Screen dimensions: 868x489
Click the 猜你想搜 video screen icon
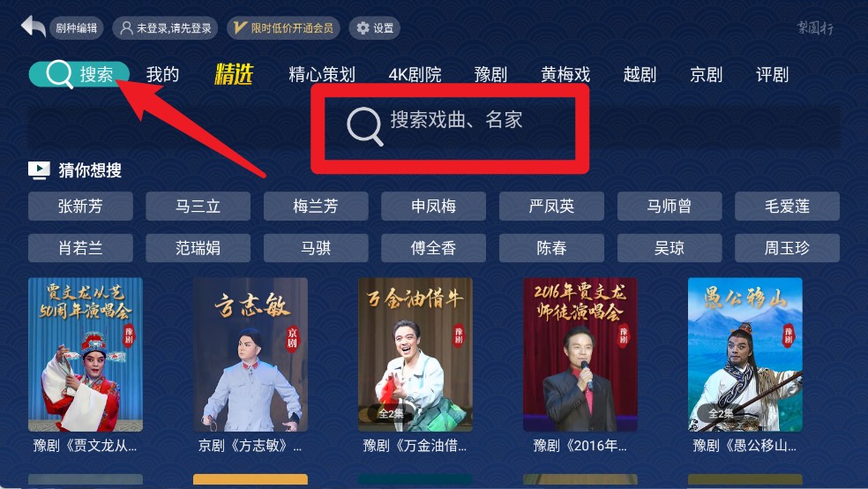click(x=39, y=170)
